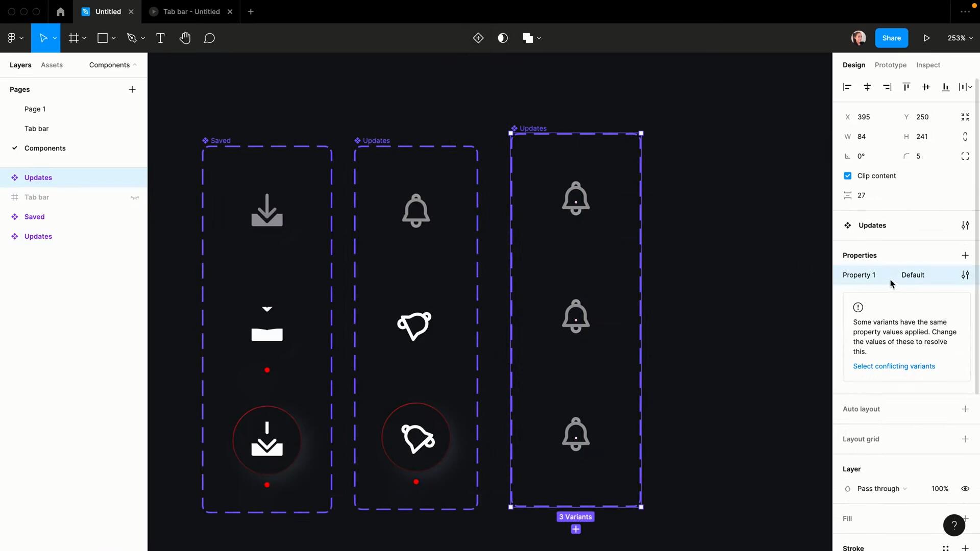Click the Present play button
This screenshot has height=551, width=980.
click(926, 38)
